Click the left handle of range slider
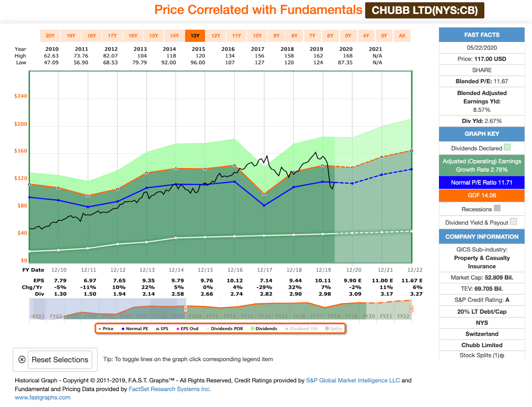The image size is (532, 407). 185,309
